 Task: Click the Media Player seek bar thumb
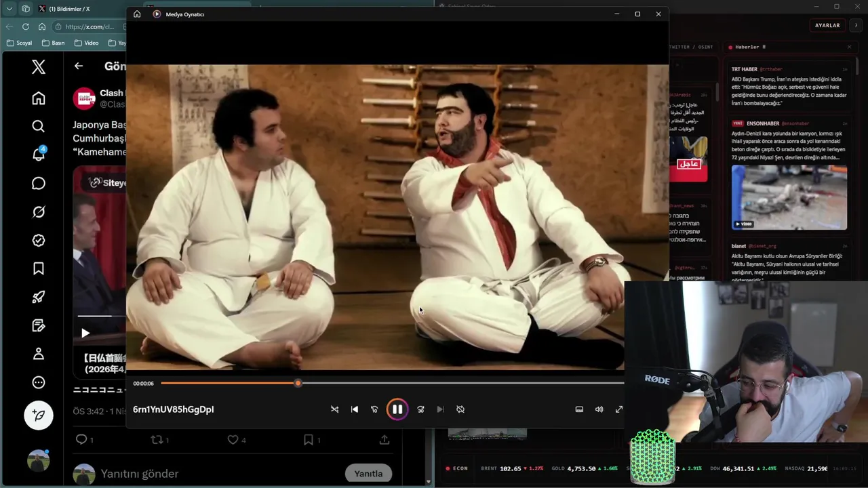(298, 384)
